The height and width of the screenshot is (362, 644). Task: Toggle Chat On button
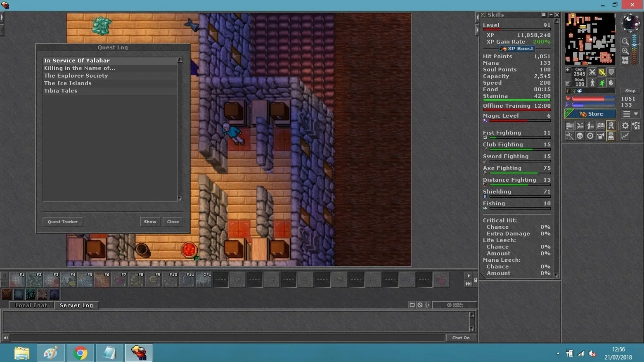tap(461, 338)
